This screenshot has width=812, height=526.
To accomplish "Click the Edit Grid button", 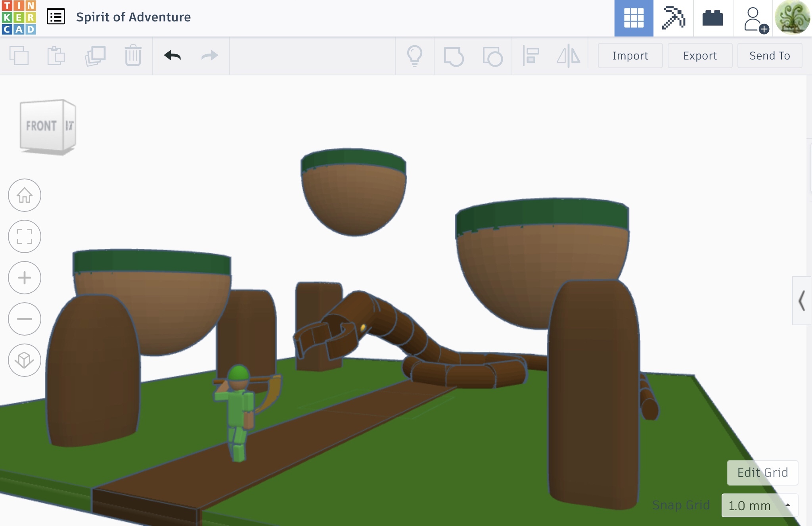I will pyautogui.click(x=762, y=472).
